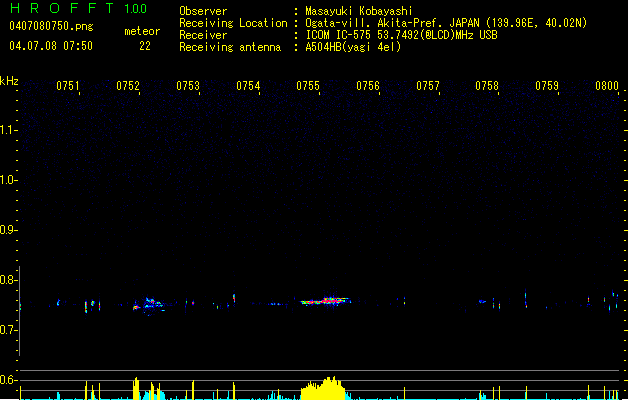Click the 0752 time axis marker
Image resolution: width=629 pixels, height=400 pixels.
[x=128, y=86]
